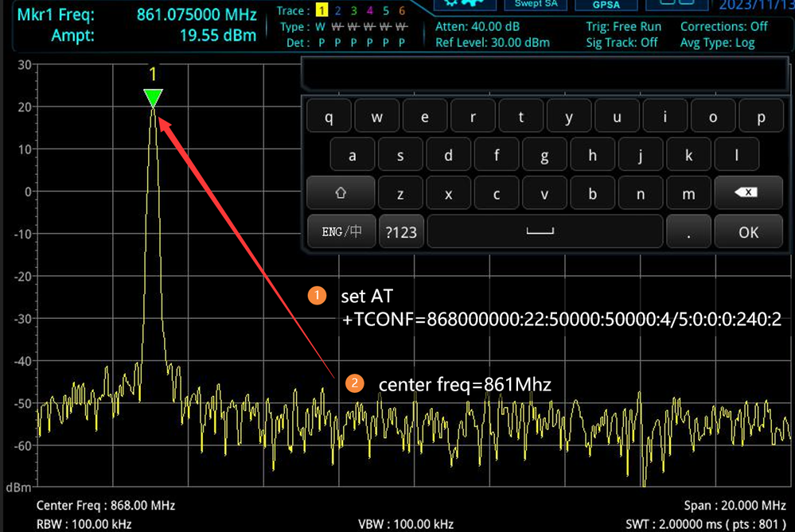Click the Avg Type: Log setting
The image size is (795, 532).
click(718, 43)
